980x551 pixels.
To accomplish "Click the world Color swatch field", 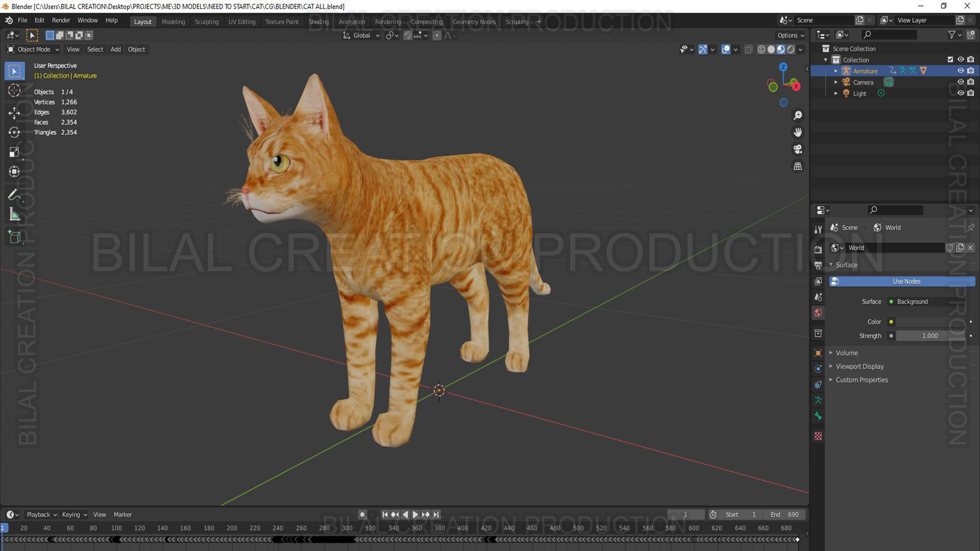I will (x=931, y=322).
